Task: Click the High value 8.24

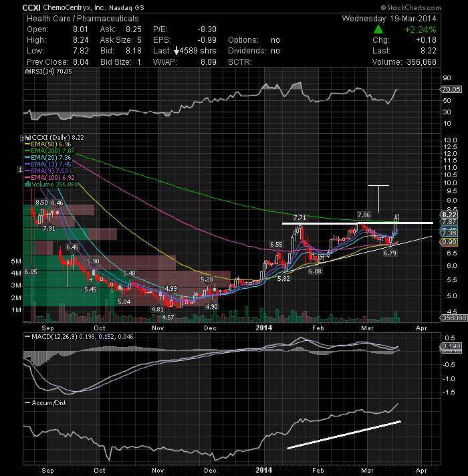Action: (80, 40)
